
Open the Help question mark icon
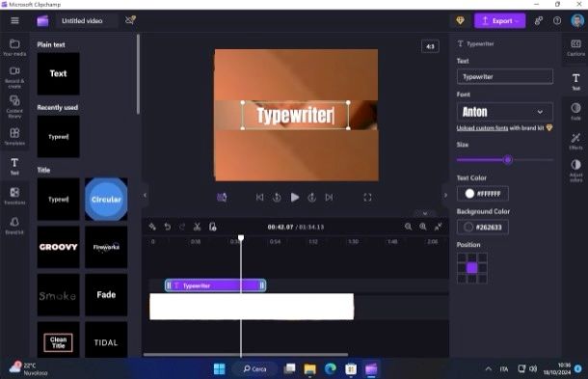557,20
